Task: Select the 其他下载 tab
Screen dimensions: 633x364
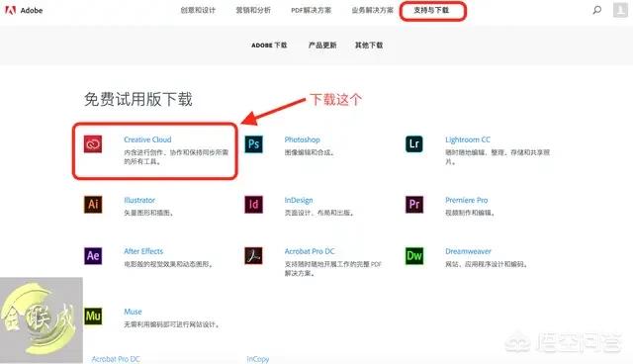Action: pyautogui.click(x=369, y=45)
